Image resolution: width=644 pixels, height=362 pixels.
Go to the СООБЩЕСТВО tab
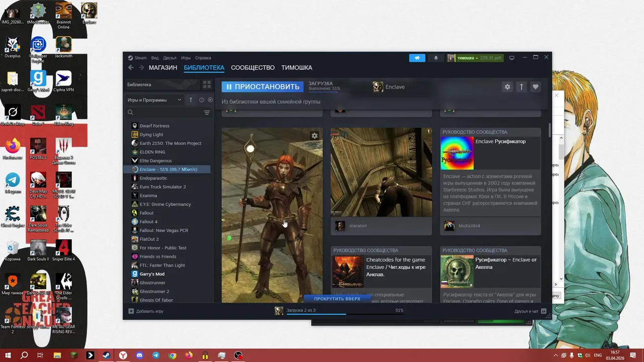click(x=253, y=67)
